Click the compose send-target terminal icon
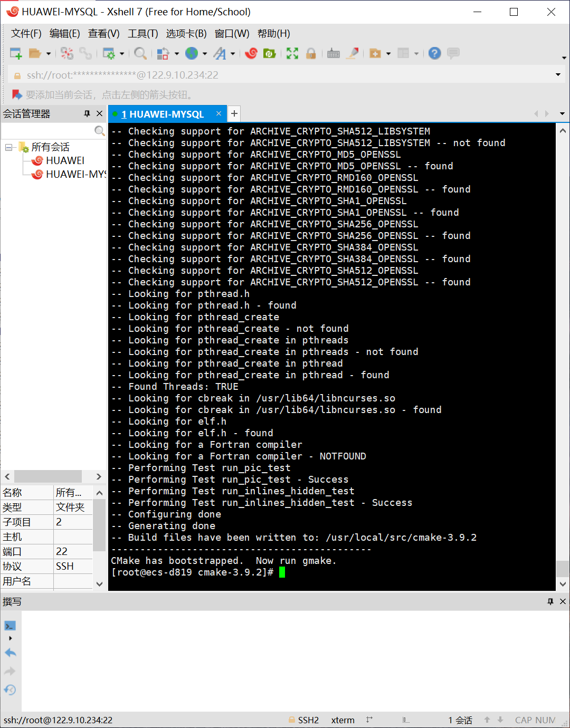Image resolution: width=570 pixels, height=728 pixels. (10, 626)
